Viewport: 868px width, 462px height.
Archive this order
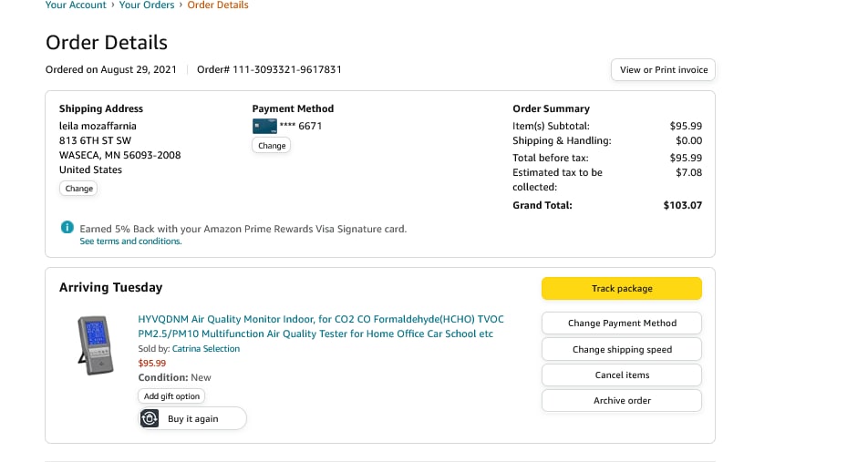[622, 400]
